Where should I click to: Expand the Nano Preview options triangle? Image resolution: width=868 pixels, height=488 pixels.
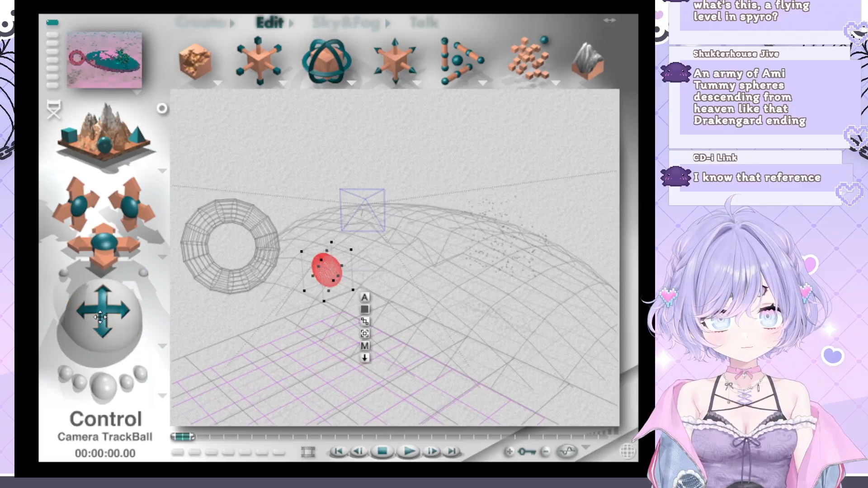click(x=137, y=92)
